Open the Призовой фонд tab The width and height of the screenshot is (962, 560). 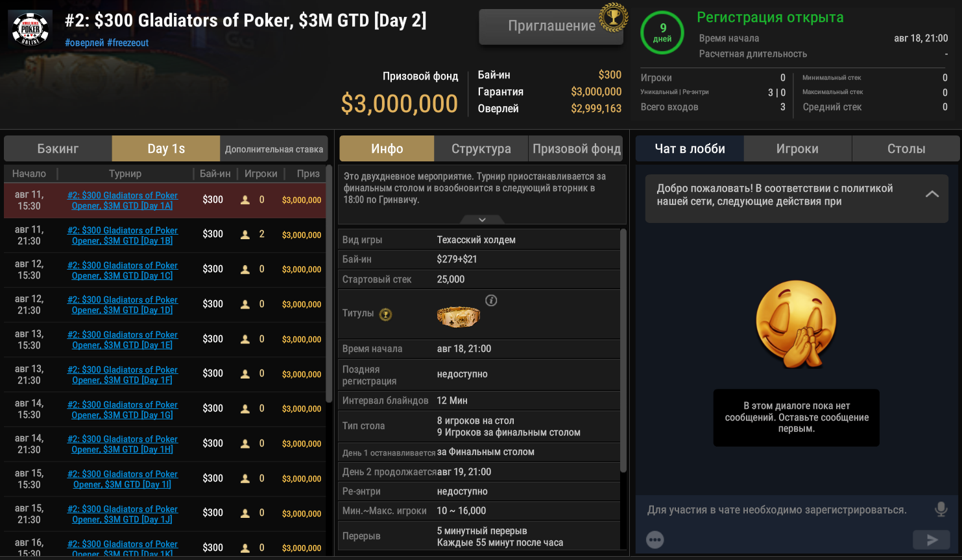(x=576, y=148)
